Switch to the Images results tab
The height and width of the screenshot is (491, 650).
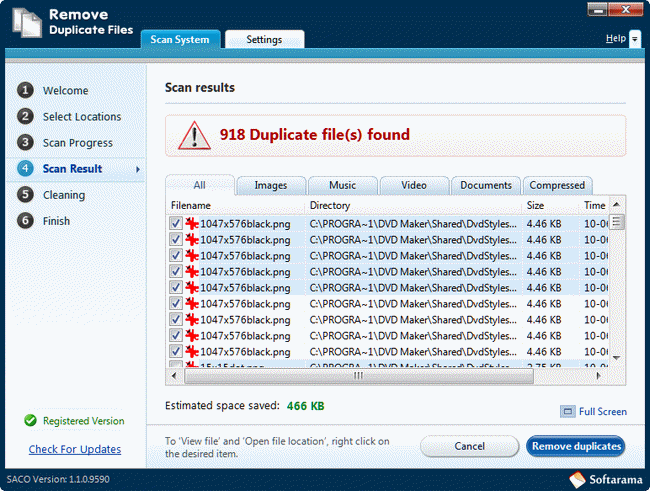tap(271, 185)
